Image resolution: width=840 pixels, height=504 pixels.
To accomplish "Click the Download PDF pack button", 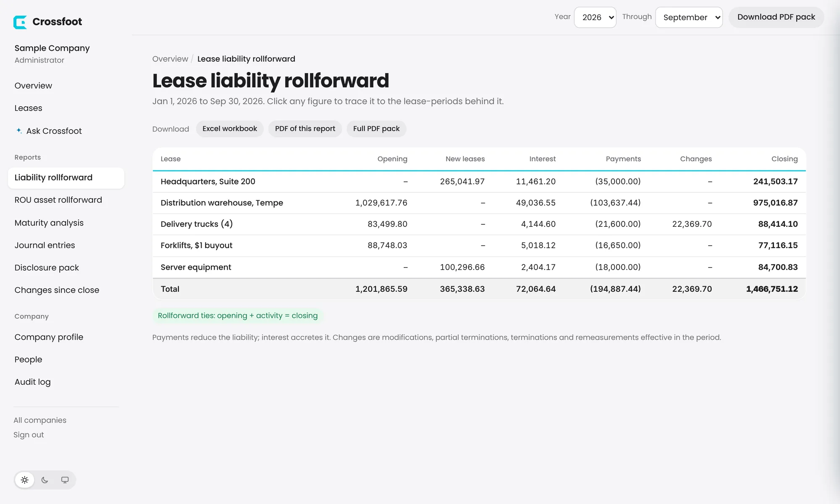I will point(776,17).
